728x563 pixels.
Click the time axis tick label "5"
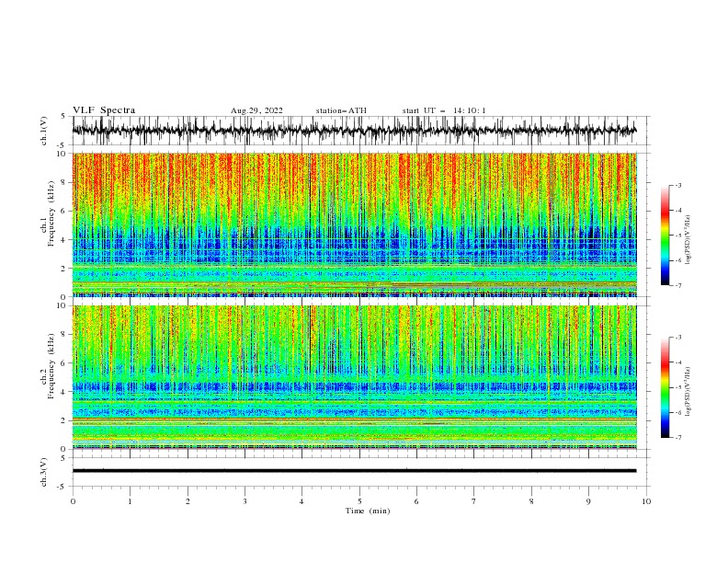359,501
